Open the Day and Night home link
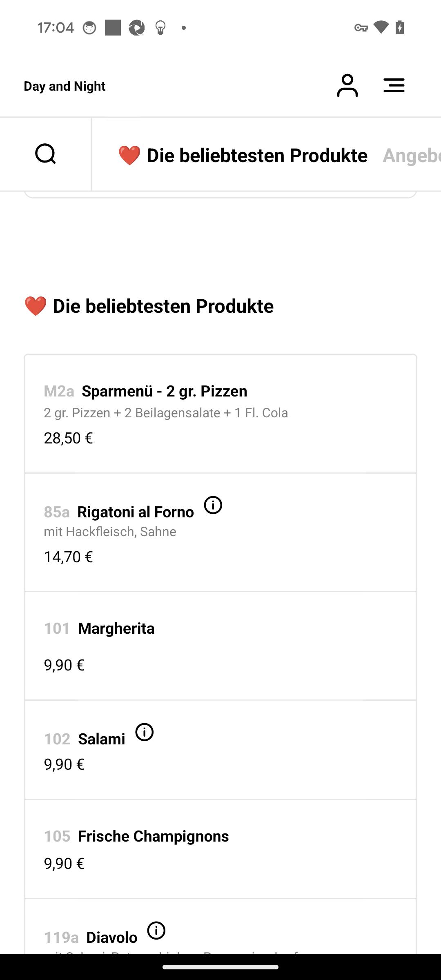Image resolution: width=441 pixels, height=980 pixels. pyautogui.click(x=65, y=86)
